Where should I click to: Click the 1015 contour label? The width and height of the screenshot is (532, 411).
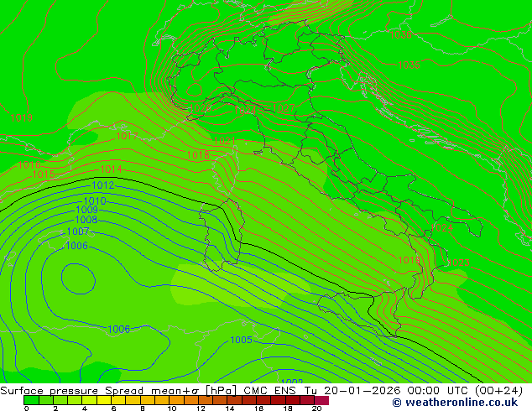pos(44,174)
